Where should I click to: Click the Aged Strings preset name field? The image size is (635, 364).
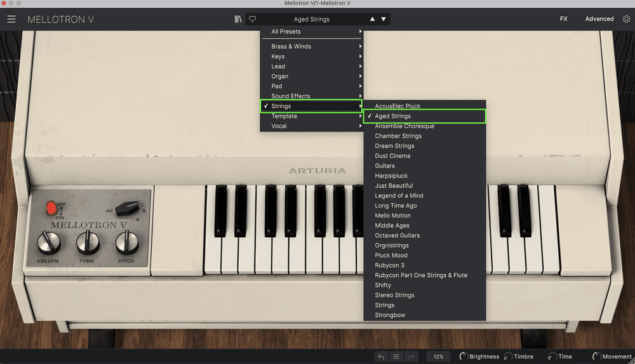(x=311, y=19)
